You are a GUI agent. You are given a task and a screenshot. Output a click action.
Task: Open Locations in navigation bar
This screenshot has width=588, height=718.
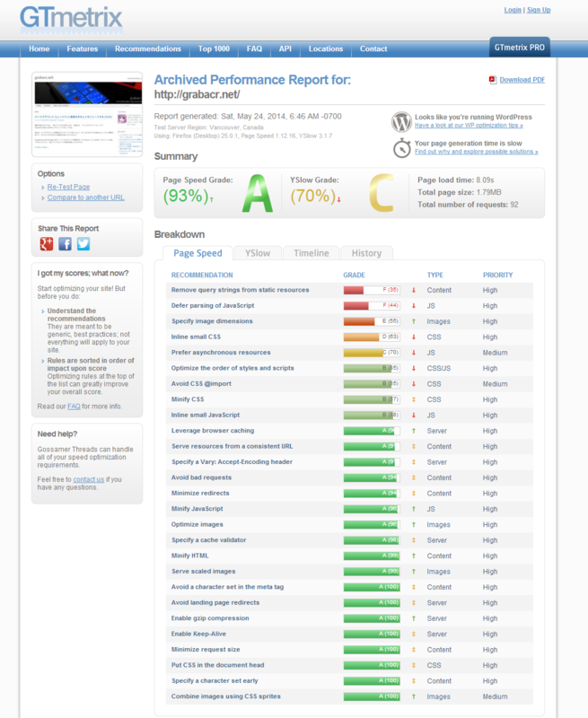pyautogui.click(x=326, y=49)
